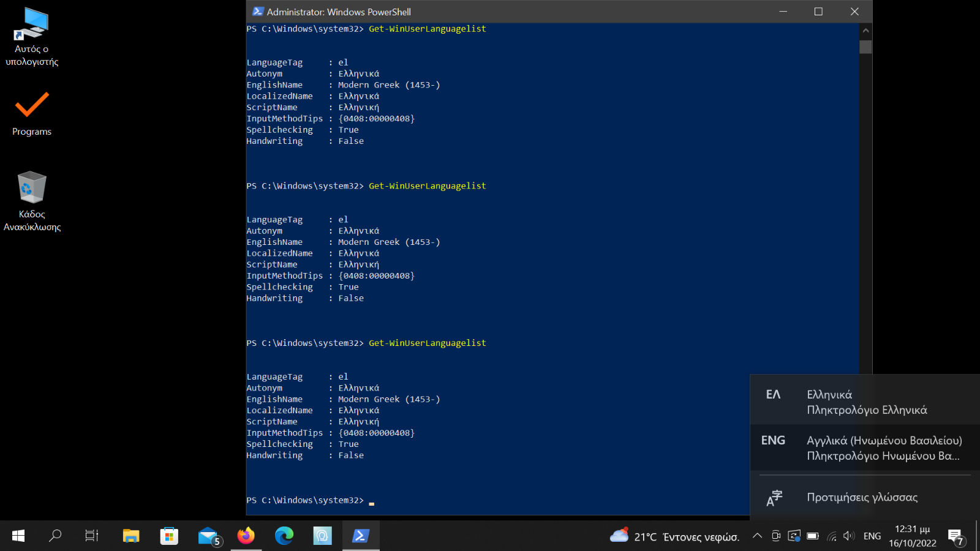
Task: Select the Ελληνικά keyboard layout
Action: (865, 402)
